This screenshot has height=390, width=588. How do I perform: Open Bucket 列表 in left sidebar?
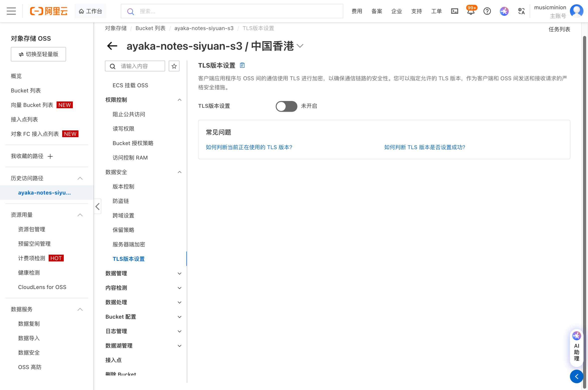click(26, 91)
